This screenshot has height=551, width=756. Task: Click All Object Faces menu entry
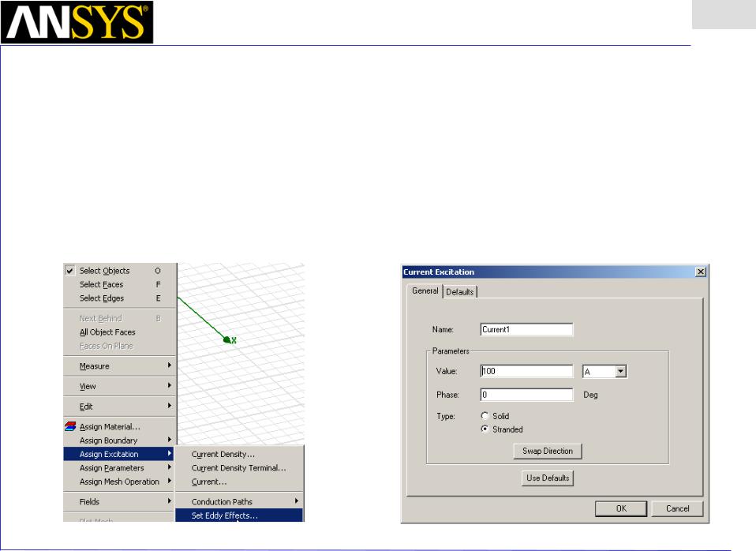[118, 332]
